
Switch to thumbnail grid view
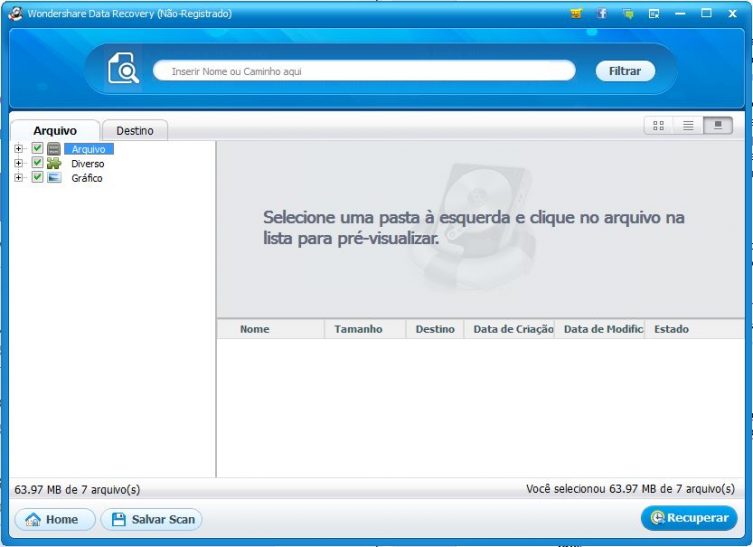(658, 126)
